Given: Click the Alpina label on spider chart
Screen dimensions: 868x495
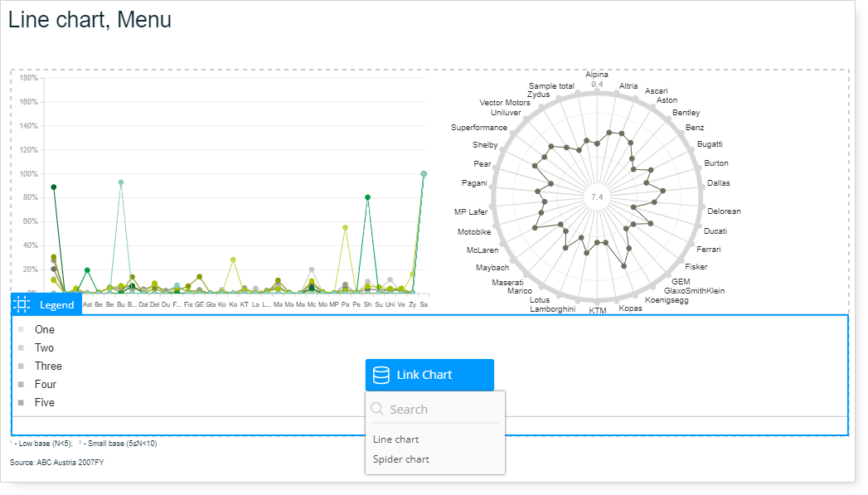Looking at the screenshot, I should click(597, 74).
